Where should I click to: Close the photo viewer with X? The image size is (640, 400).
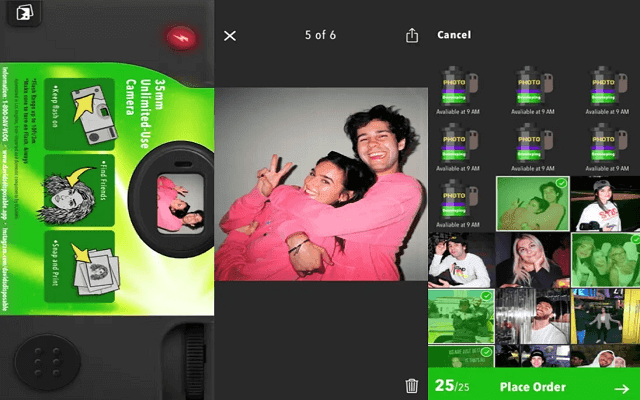click(230, 36)
